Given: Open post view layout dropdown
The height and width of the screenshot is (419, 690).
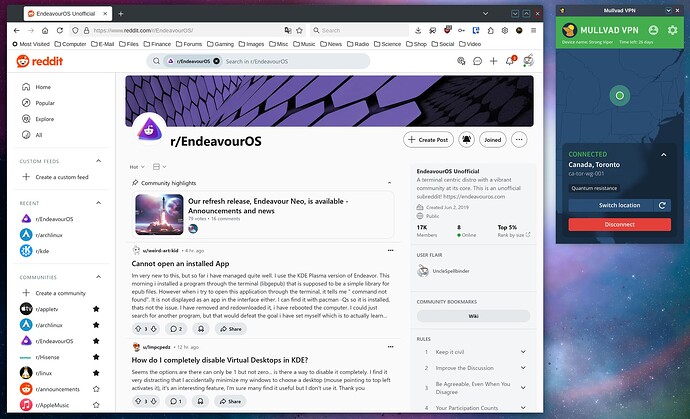Looking at the screenshot, I should [x=159, y=167].
